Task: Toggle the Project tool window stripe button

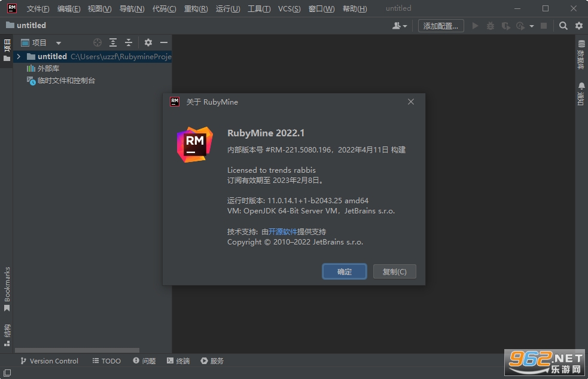Action: (x=7, y=51)
